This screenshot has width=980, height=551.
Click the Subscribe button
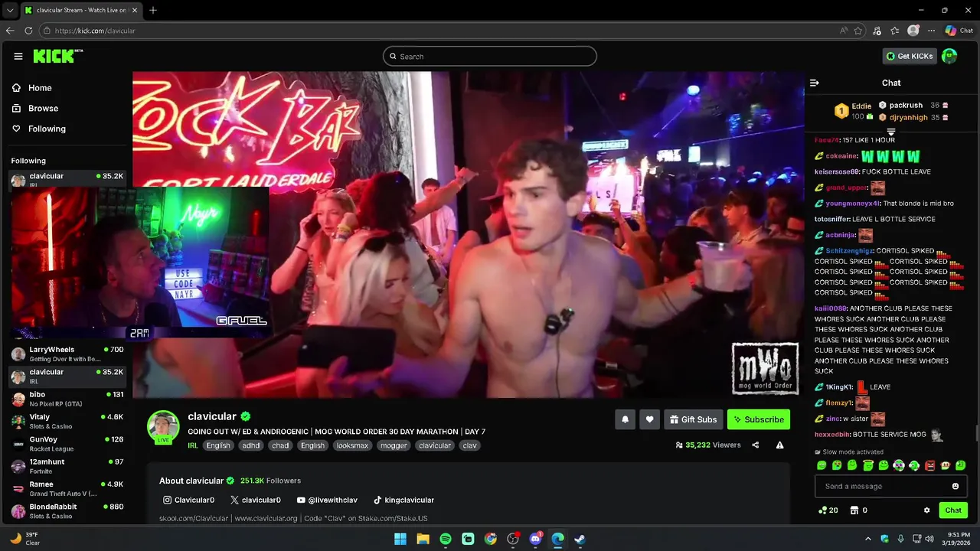(758, 419)
